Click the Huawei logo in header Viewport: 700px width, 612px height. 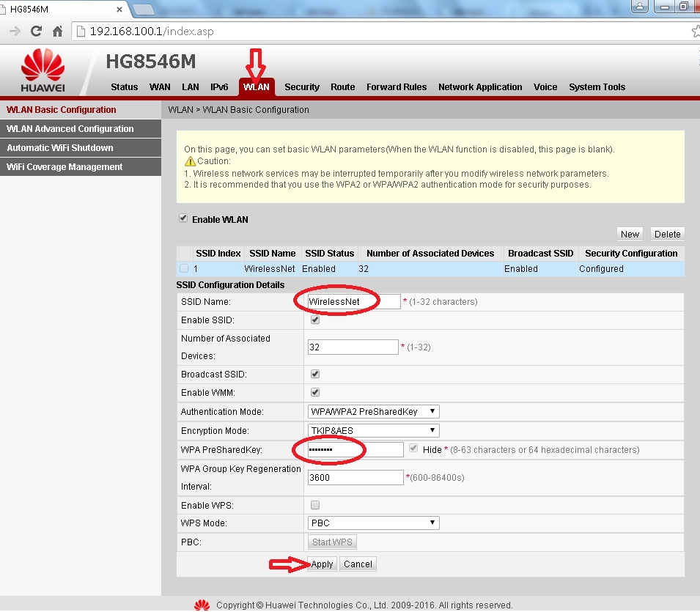(43, 72)
